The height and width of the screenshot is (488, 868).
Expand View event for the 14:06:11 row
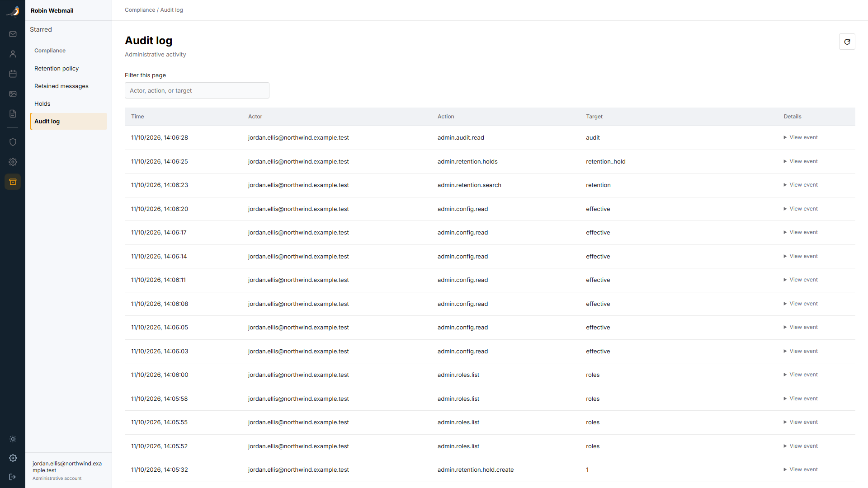[x=801, y=280]
